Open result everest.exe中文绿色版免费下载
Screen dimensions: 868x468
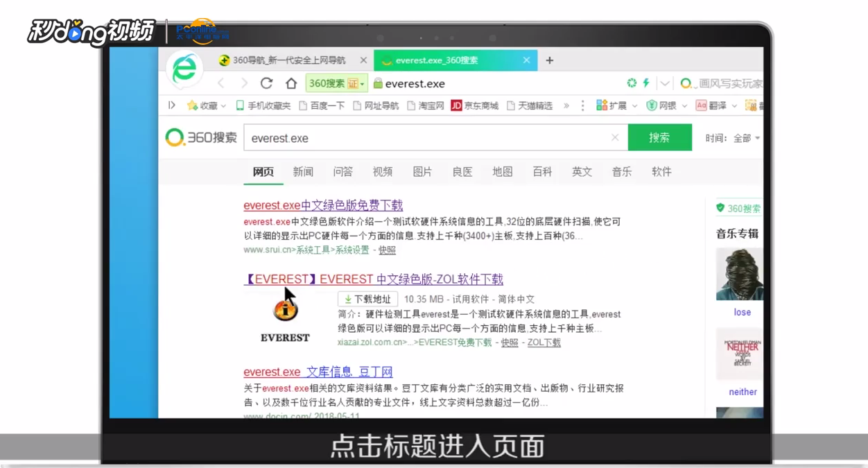[x=323, y=205]
